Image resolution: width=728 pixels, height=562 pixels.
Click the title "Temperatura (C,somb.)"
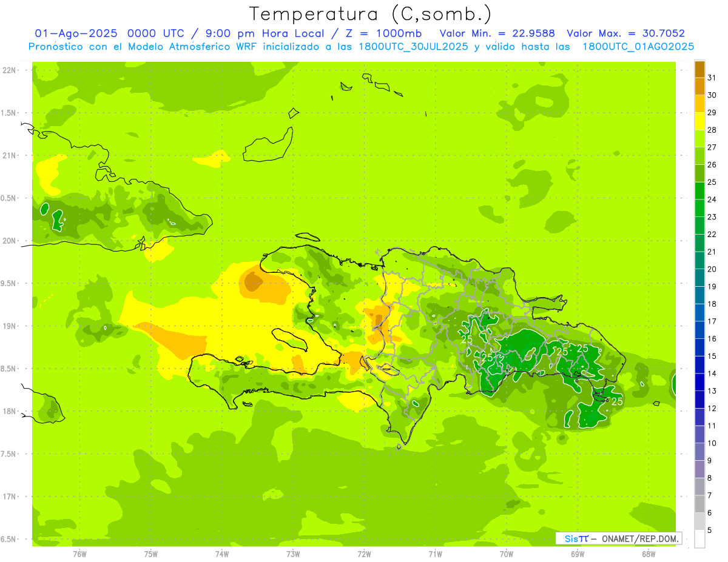370,14
